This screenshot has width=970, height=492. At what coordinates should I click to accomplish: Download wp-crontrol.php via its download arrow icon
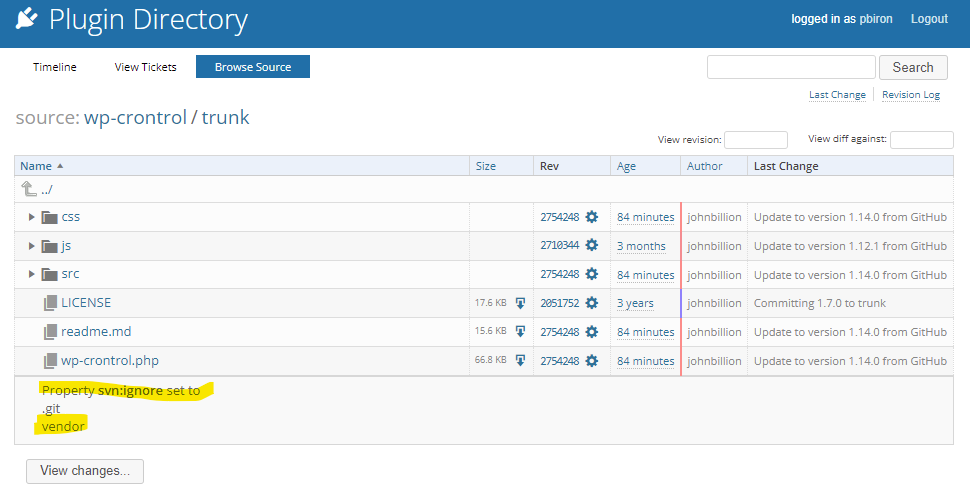pos(520,360)
